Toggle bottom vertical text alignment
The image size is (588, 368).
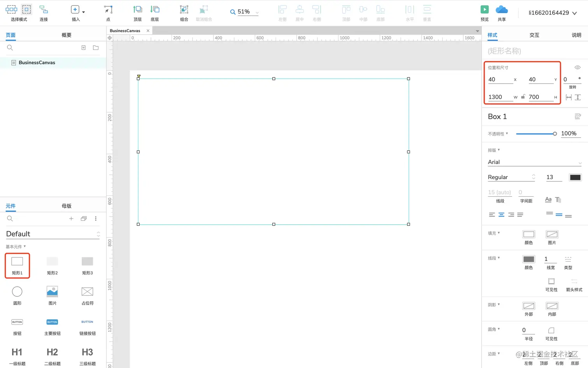(569, 216)
